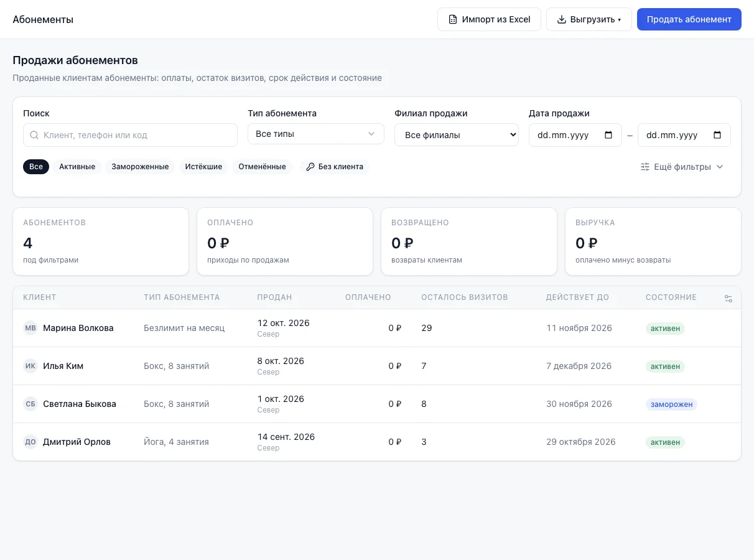Select the Истёкшие filter tab

[x=203, y=167]
